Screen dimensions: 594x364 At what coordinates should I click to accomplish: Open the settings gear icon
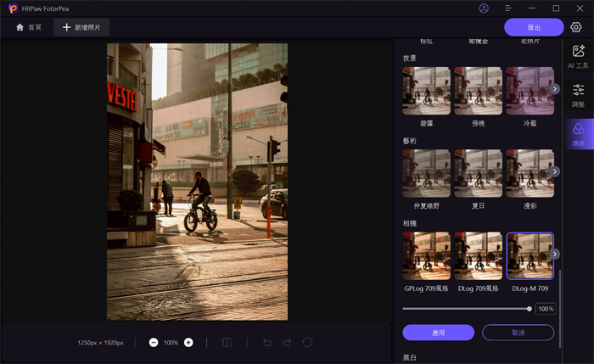pos(576,27)
